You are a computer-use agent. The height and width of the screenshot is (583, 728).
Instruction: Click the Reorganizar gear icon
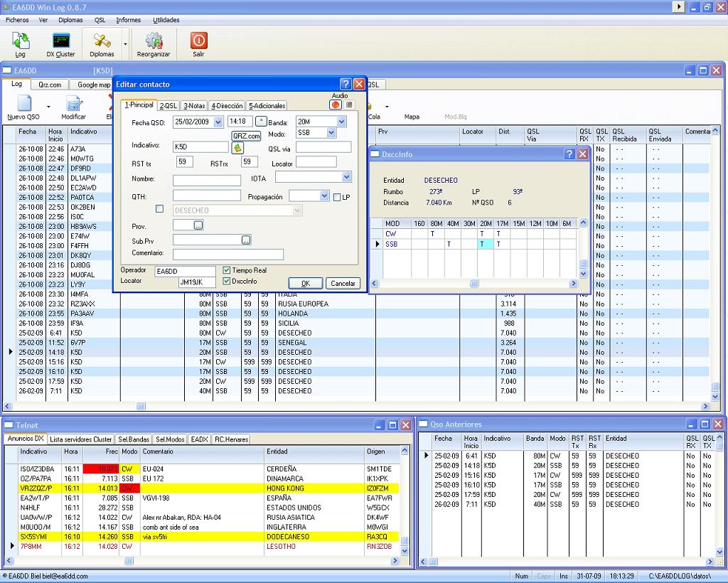pos(154,41)
